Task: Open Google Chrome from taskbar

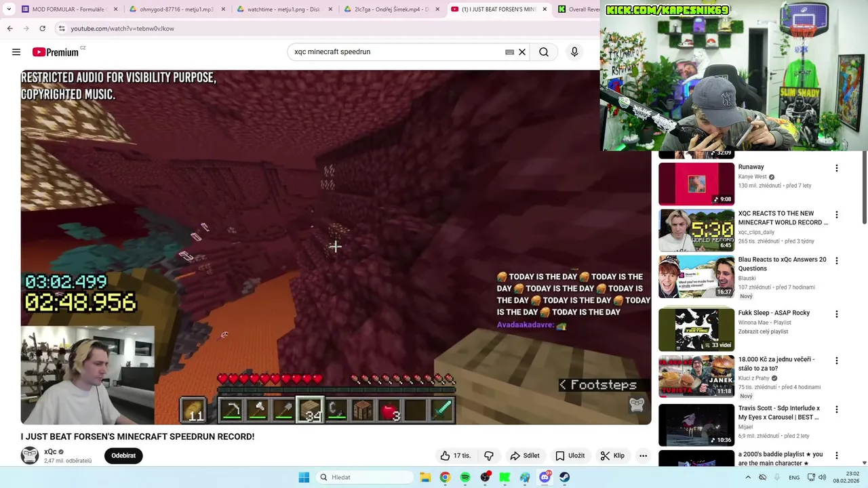Action: point(445,477)
